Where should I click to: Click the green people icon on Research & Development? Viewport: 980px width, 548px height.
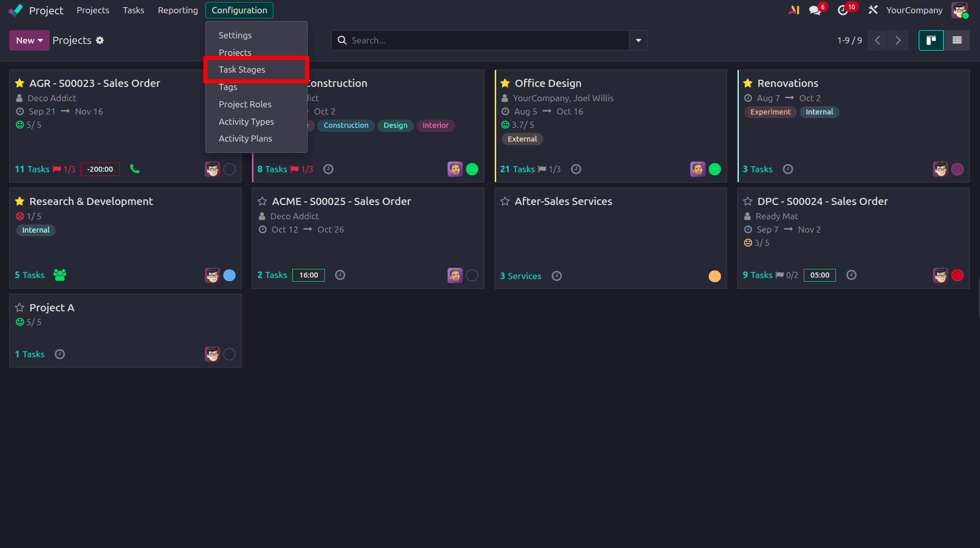[x=60, y=275]
